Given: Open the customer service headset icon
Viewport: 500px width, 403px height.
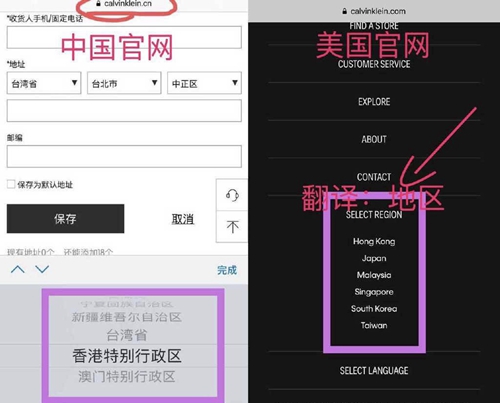Looking at the screenshot, I should [x=232, y=195].
